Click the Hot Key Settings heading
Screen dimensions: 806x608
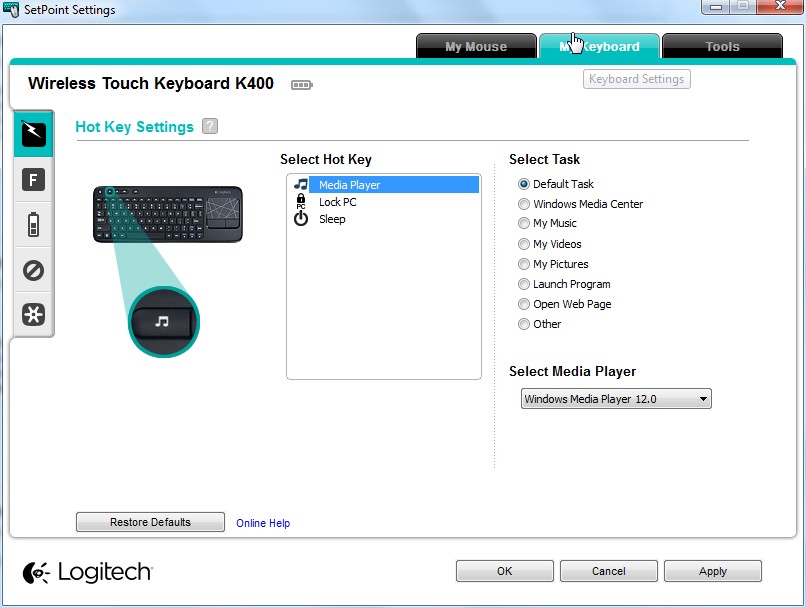pyautogui.click(x=134, y=126)
